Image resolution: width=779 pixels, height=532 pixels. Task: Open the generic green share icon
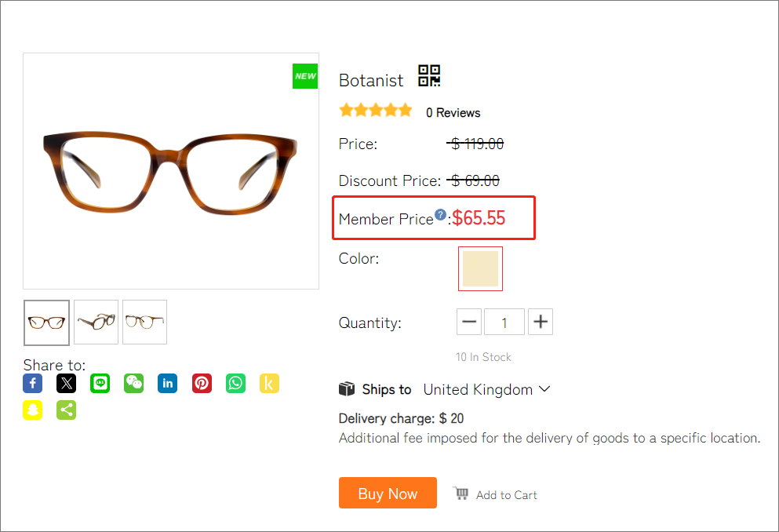[x=67, y=410]
